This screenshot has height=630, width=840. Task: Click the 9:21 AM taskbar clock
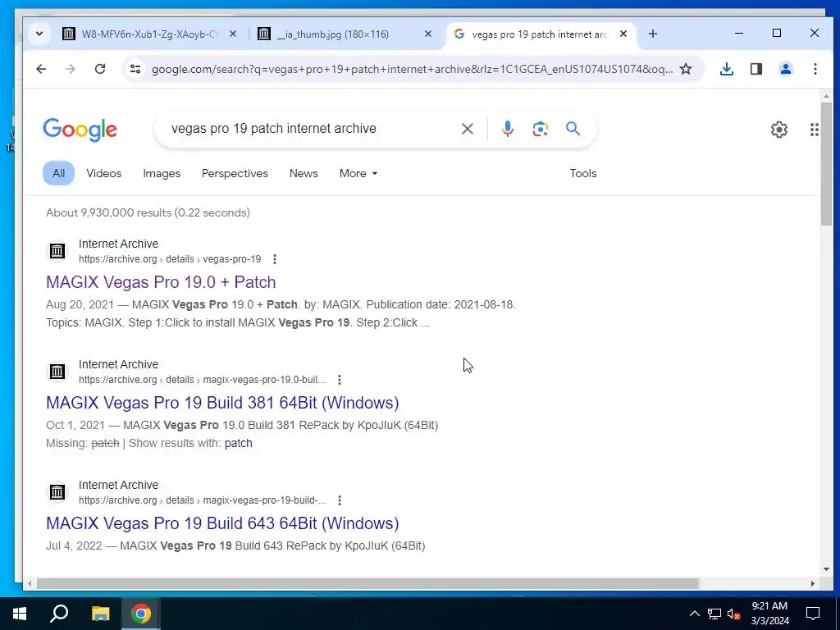pos(769,614)
